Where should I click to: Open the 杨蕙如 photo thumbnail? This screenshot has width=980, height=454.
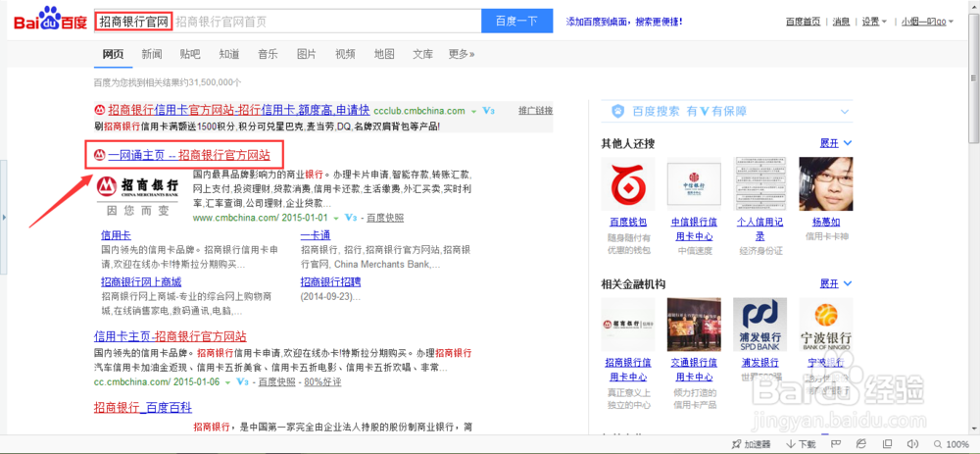tap(826, 183)
